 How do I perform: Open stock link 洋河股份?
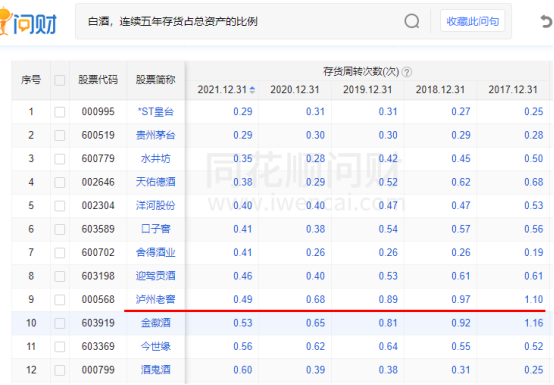point(155,206)
